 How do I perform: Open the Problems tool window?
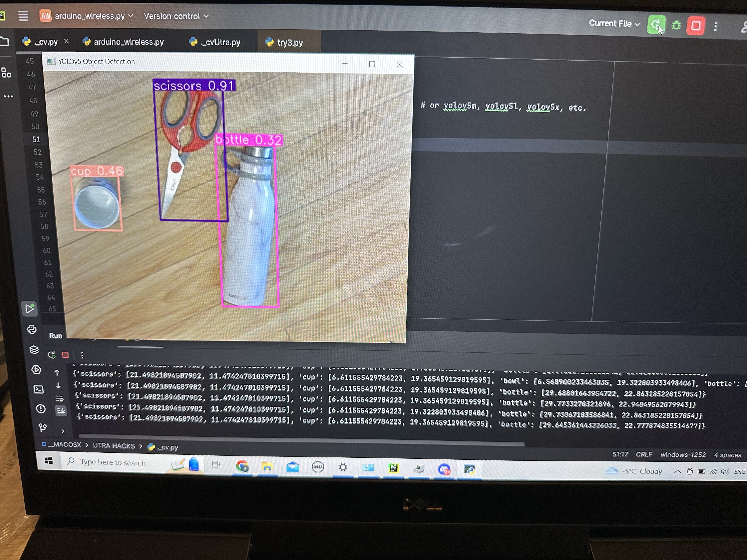[x=41, y=409]
